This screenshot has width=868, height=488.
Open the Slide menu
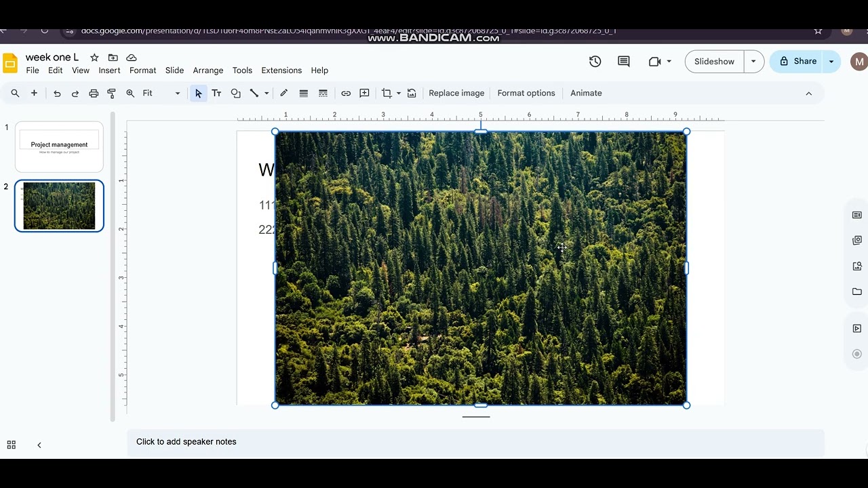(x=174, y=70)
